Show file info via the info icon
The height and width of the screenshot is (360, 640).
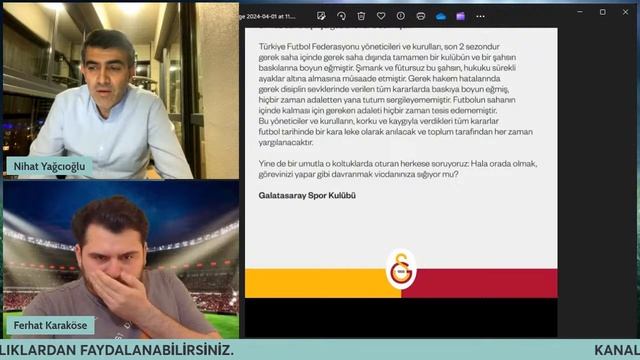pos(401,16)
